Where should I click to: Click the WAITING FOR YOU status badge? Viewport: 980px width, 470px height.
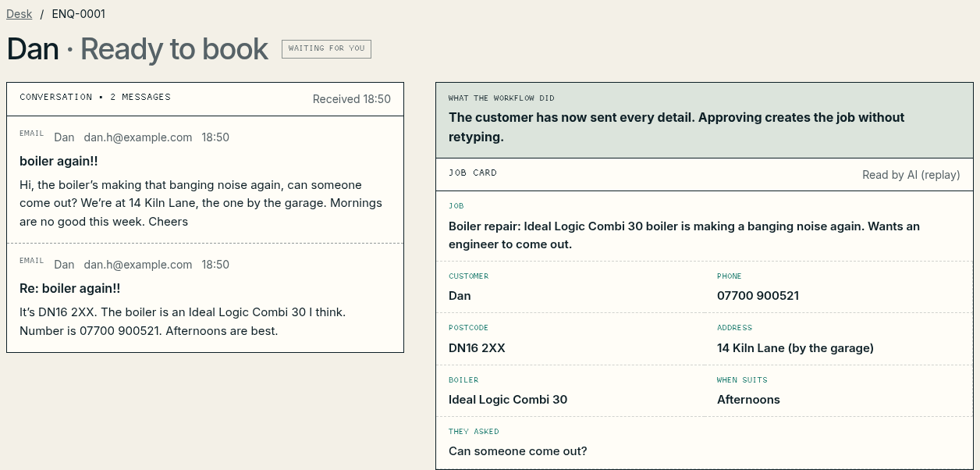click(326, 48)
